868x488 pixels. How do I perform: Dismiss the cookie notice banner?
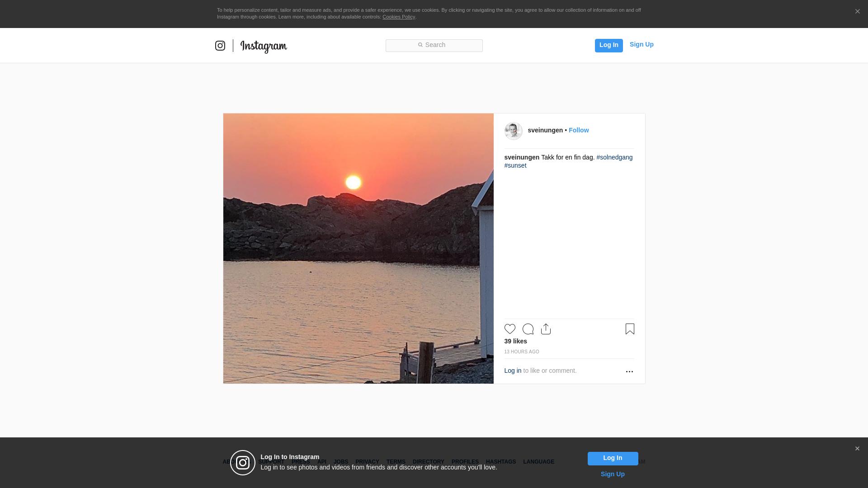pos(857,12)
